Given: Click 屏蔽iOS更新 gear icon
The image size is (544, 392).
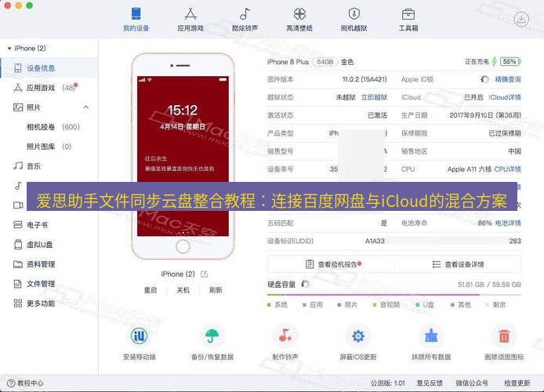Looking at the screenshot, I should 358,336.
